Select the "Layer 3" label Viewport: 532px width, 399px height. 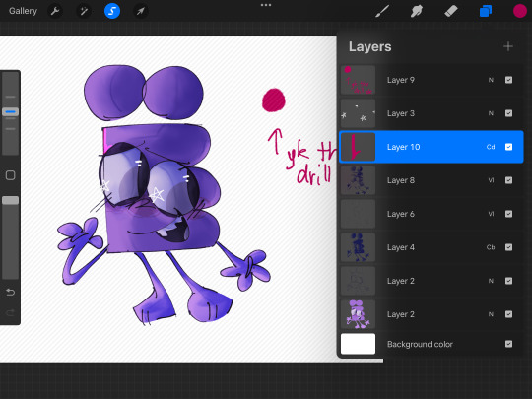click(401, 113)
